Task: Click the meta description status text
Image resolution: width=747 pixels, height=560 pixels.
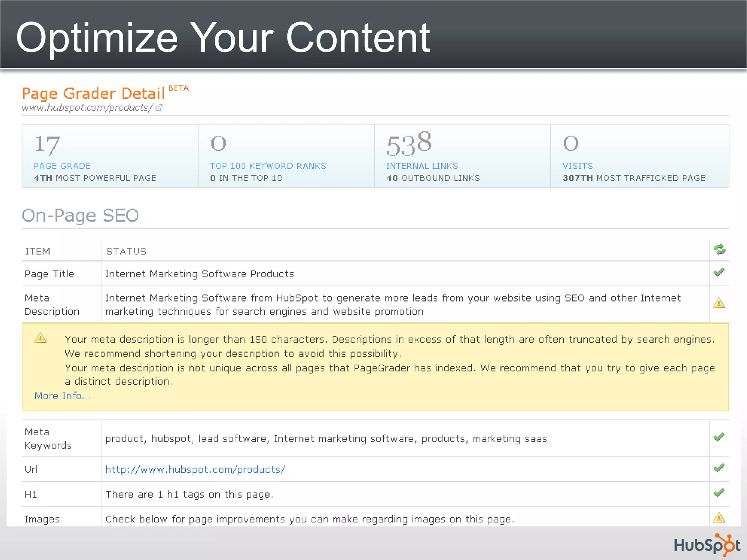Action: click(x=393, y=305)
